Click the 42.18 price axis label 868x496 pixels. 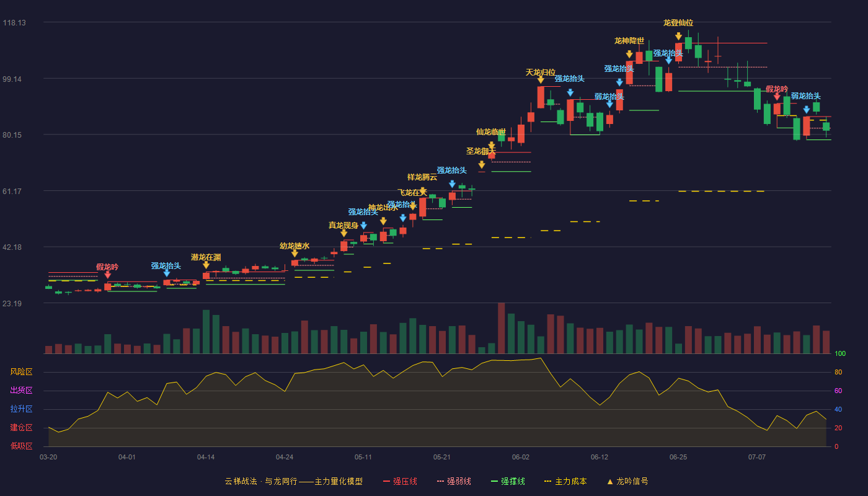pos(14,247)
